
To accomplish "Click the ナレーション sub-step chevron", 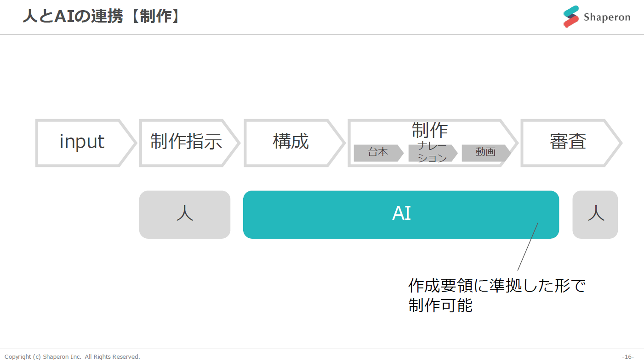I will tap(432, 153).
